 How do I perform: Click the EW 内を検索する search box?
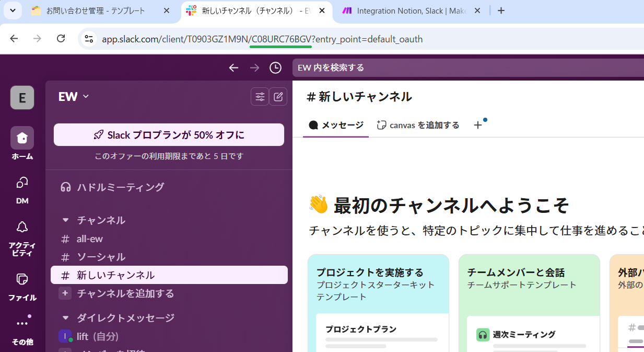point(468,67)
